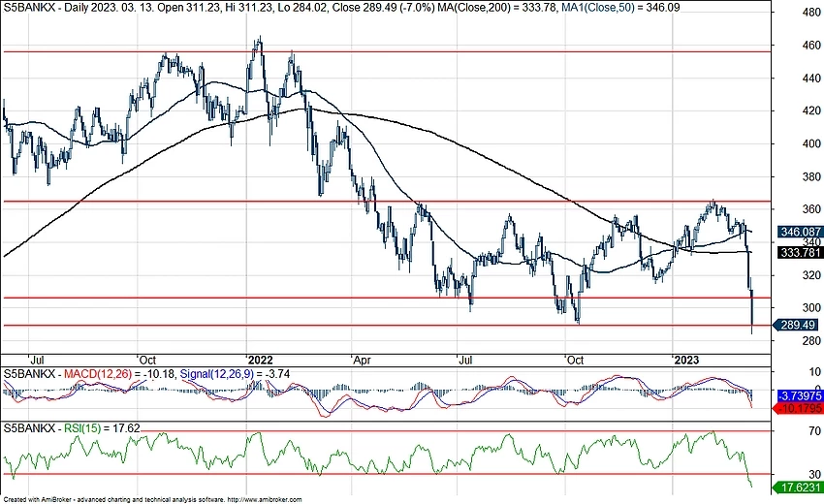Select the blue -3.73975 signal value tag
Viewport: 824px width, 504px height.
800,395
